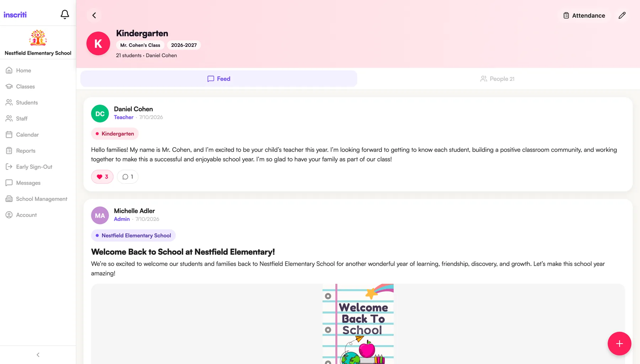This screenshot has height=364, width=640.
Task: Click the red add post plus button
Action: coord(619,343)
